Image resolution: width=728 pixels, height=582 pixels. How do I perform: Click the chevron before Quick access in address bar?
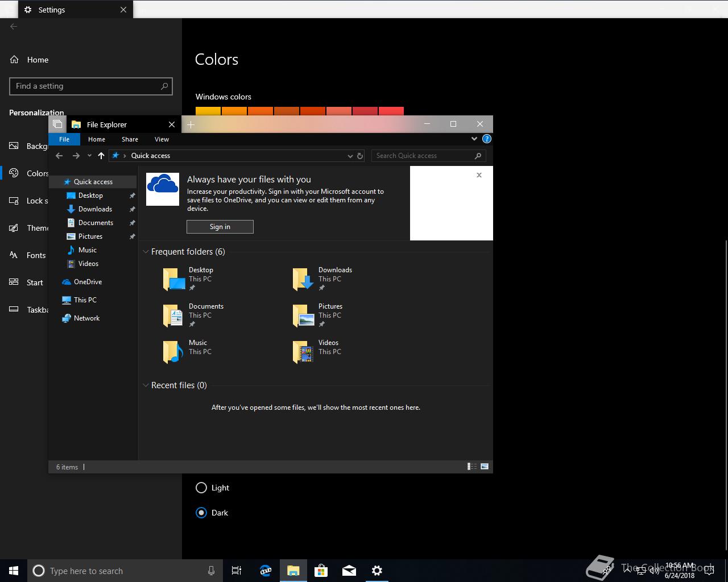[125, 156]
